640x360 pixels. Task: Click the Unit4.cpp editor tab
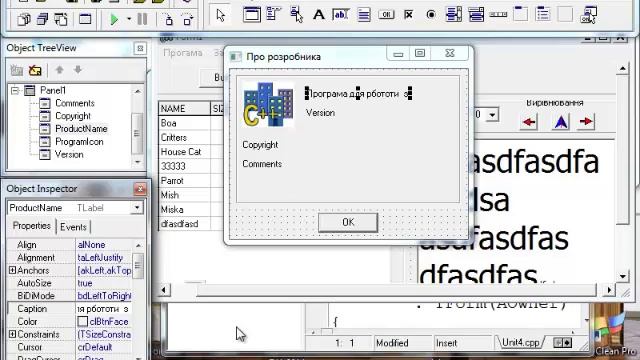click(520, 342)
